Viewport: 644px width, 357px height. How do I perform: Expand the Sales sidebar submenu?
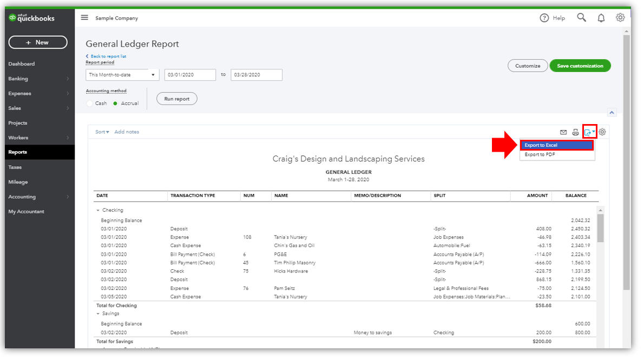pos(68,108)
